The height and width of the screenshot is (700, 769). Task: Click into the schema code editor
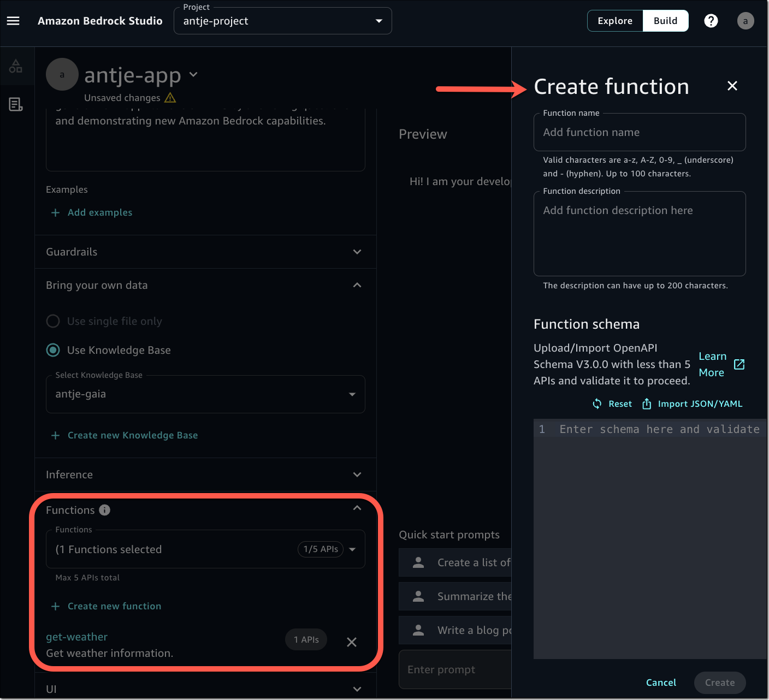(649, 539)
